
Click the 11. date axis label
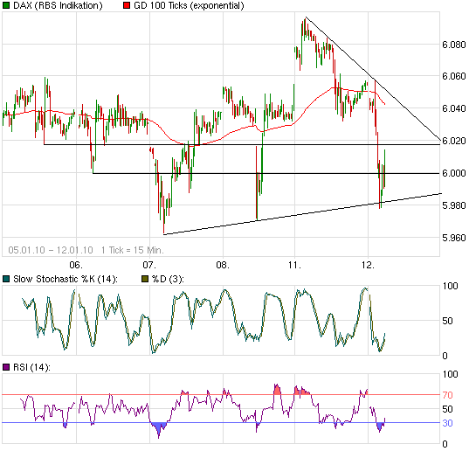pos(294,265)
